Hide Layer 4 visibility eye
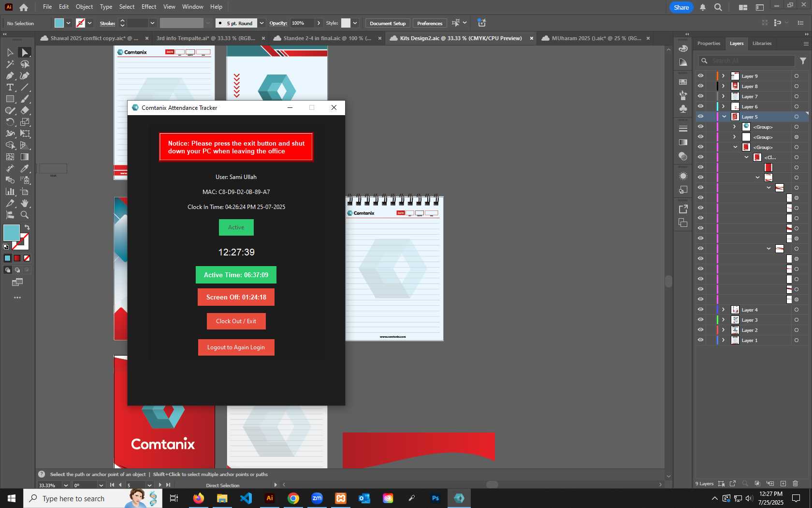This screenshot has width=812, height=508. click(x=700, y=310)
